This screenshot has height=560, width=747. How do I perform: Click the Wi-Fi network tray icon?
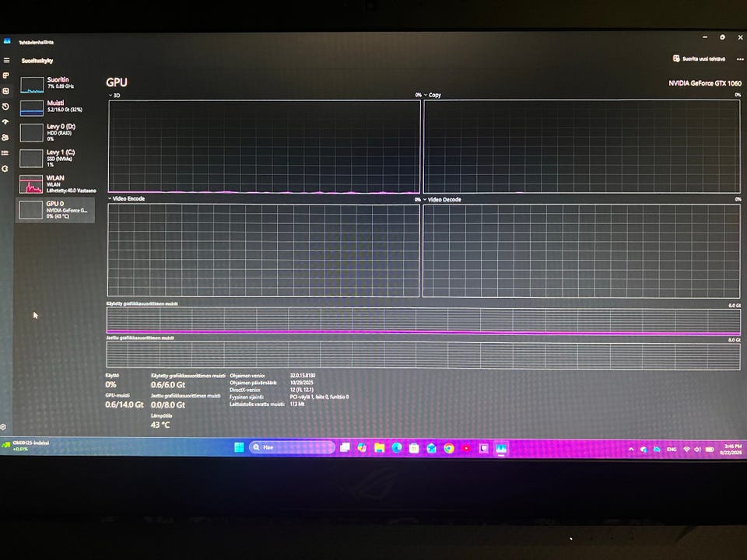[686, 449]
